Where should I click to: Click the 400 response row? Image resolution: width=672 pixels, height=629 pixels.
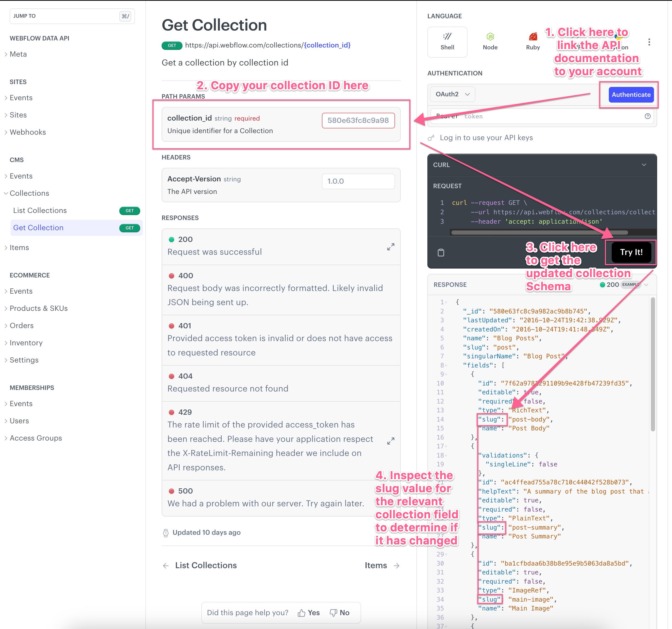(281, 290)
